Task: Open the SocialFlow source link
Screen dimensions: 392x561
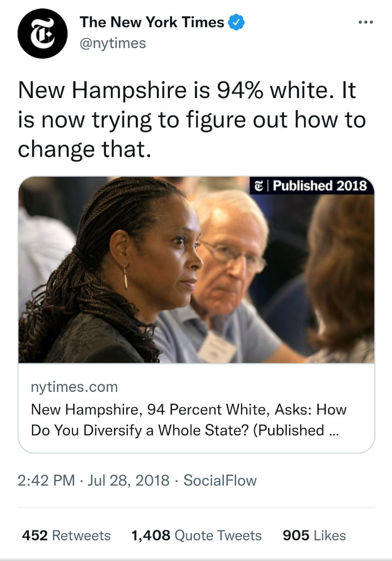Action: (x=220, y=480)
